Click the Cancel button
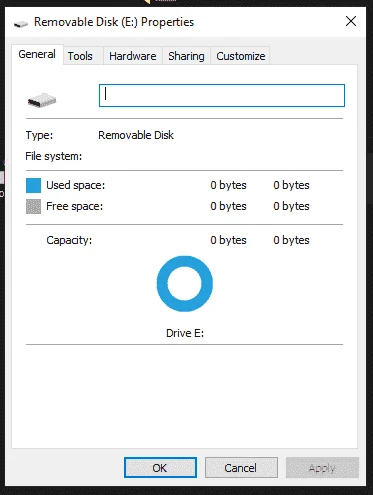This screenshot has width=373, height=495. coord(241,468)
